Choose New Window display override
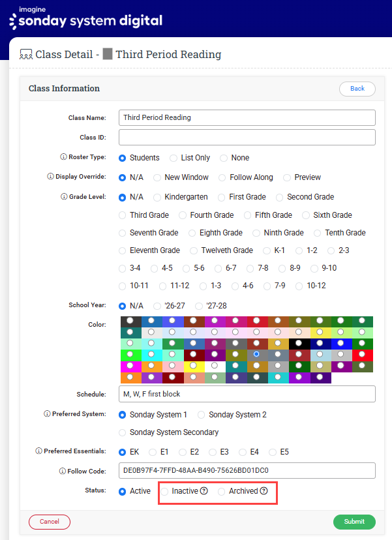392x540 pixels. click(157, 177)
